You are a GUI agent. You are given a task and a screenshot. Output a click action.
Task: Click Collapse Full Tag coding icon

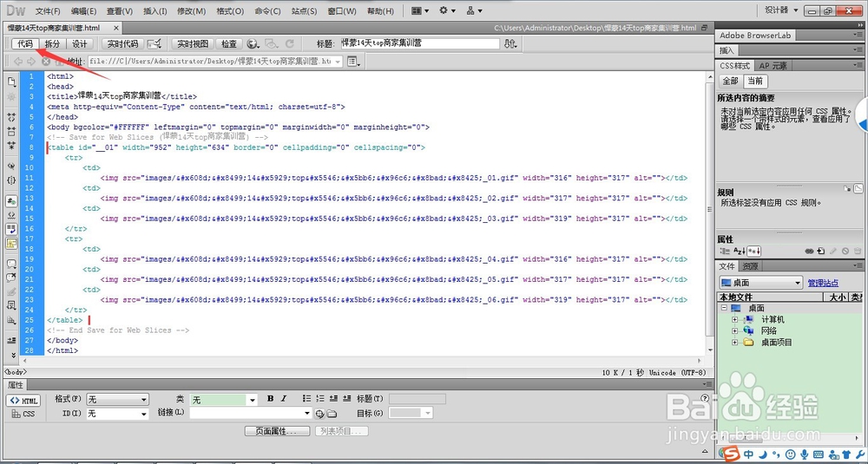point(11,117)
